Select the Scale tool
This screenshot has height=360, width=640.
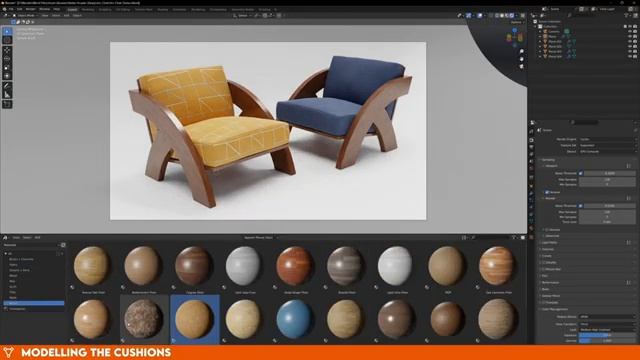[x=7, y=67]
